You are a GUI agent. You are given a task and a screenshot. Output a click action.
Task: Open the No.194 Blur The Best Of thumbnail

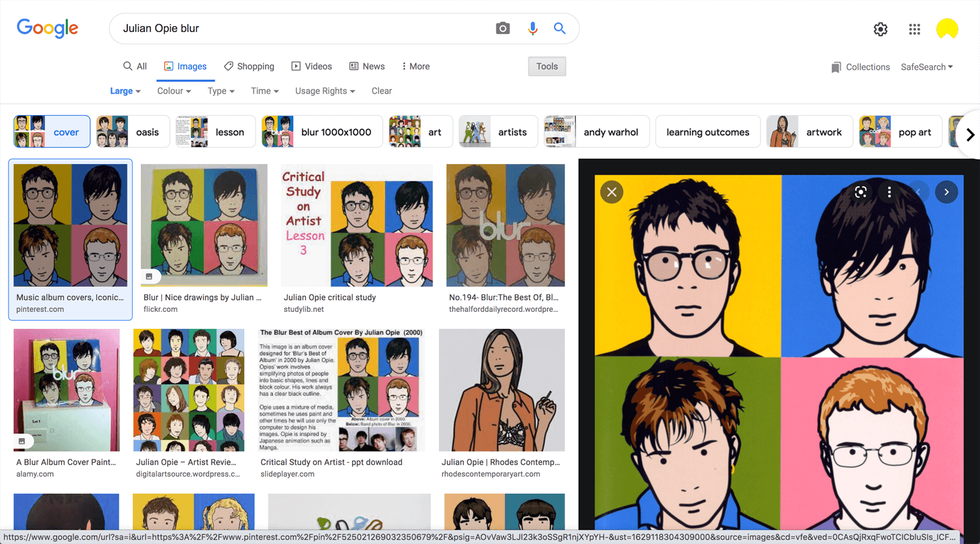coord(506,225)
